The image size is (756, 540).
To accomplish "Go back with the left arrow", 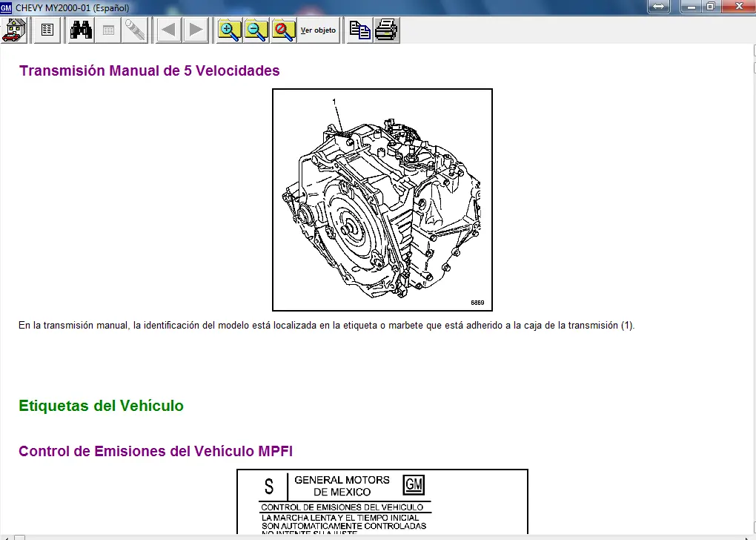I will pyautogui.click(x=169, y=30).
